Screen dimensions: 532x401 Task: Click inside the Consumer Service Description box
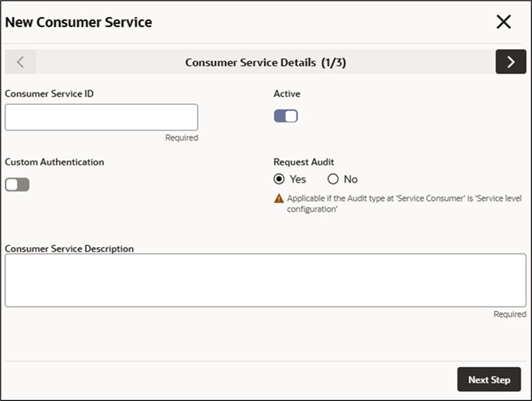tap(266, 280)
